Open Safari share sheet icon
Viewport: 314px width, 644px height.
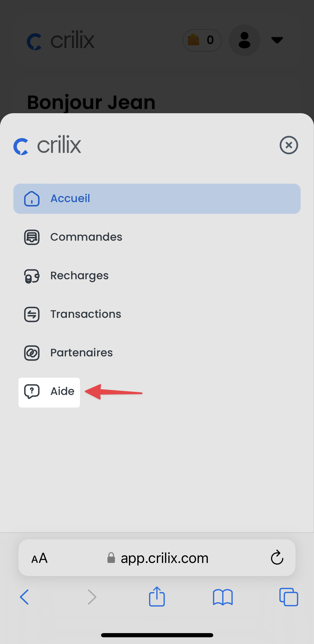coord(157,596)
